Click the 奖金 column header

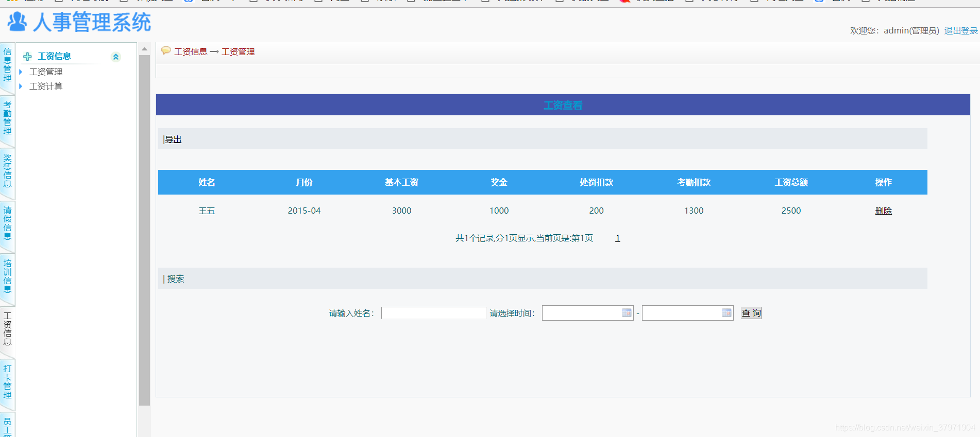point(499,182)
